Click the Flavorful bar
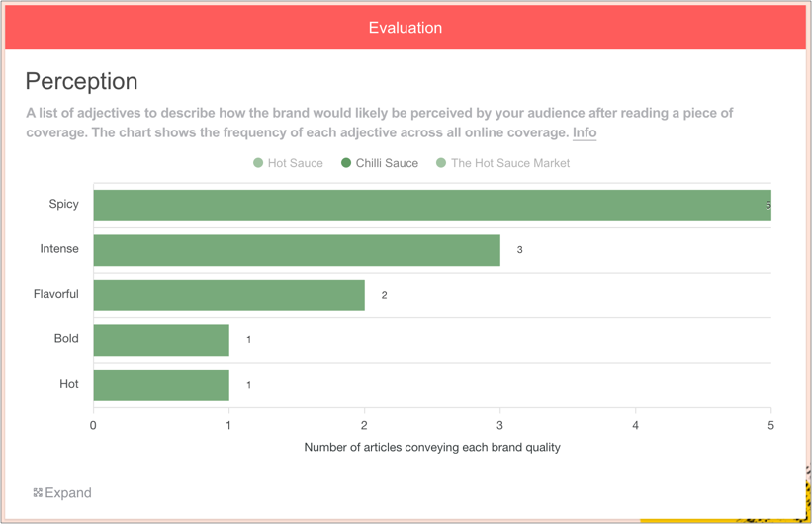Viewport: 812px width, 524px height. pos(228,295)
